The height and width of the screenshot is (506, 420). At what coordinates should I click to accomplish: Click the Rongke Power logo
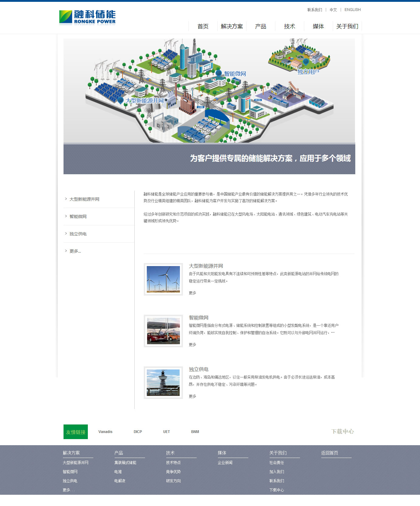click(x=87, y=17)
